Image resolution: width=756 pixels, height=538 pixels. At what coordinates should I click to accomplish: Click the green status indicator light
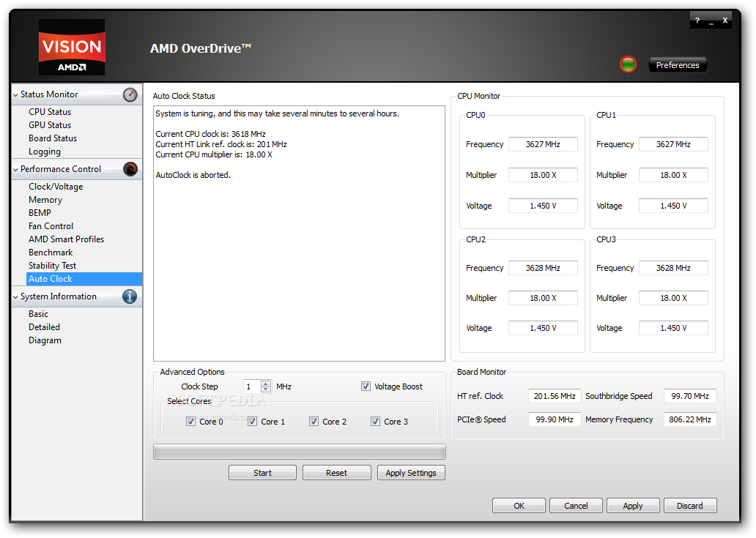[628, 64]
